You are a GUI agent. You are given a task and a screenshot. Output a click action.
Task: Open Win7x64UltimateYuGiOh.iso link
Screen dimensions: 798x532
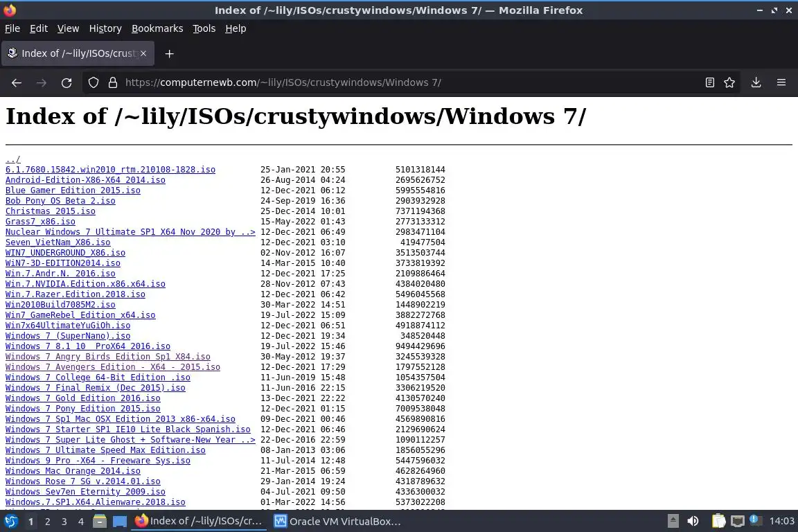68,326
